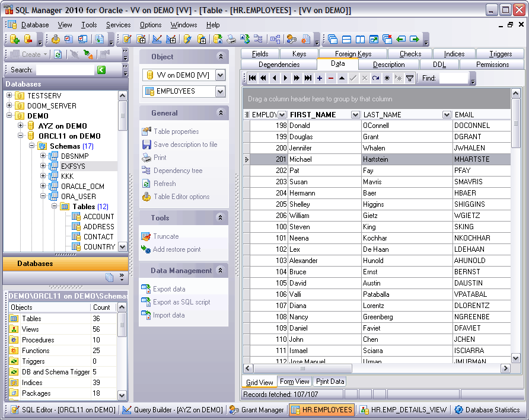Click the refresh data navigator icon
This screenshot has height=420, width=529.
pyautogui.click(x=375, y=78)
